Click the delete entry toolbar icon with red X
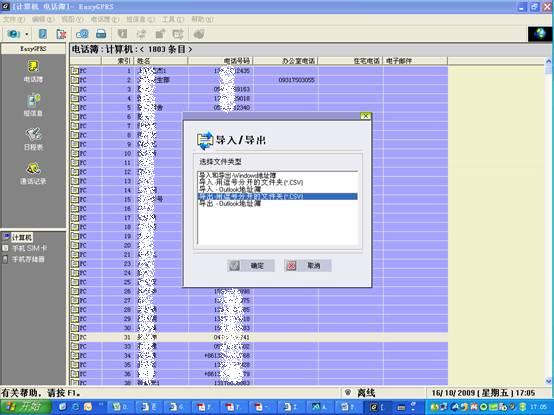 tap(61, 34)
